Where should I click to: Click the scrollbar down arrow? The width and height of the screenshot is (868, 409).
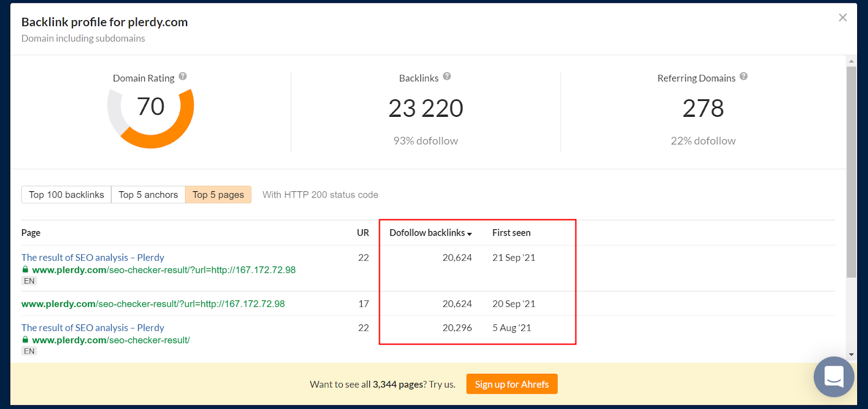pyautogui.click(x=851, y=354)
